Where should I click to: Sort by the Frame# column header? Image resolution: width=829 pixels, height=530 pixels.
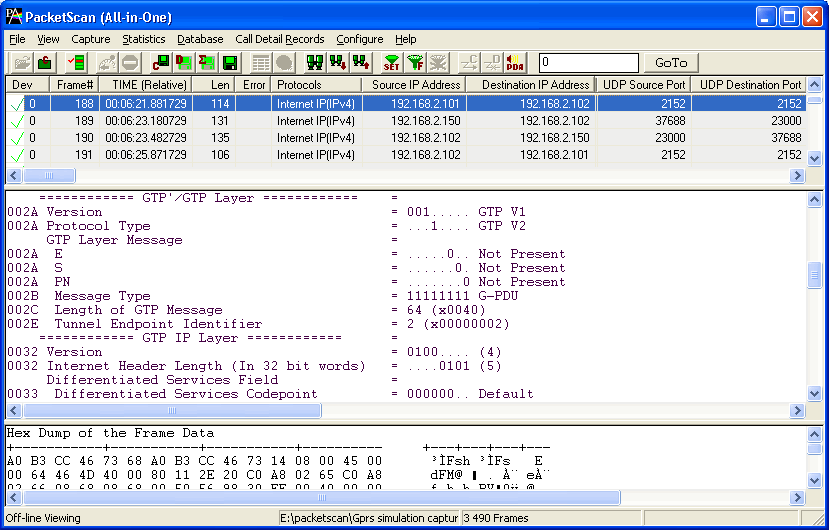[74, 85]
